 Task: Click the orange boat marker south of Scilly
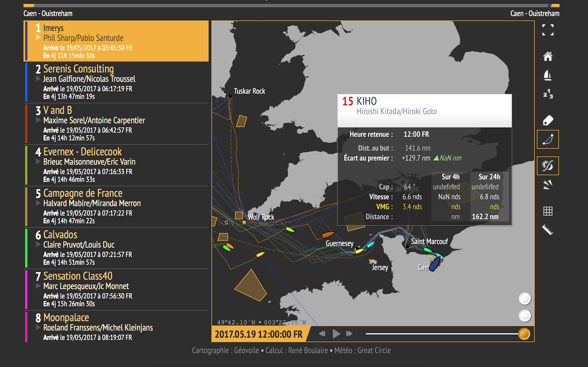[230, 245]
